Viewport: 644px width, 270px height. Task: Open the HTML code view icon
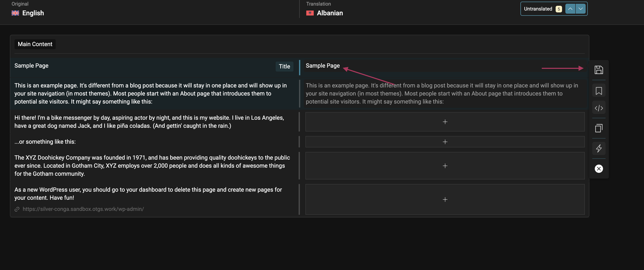598,108
